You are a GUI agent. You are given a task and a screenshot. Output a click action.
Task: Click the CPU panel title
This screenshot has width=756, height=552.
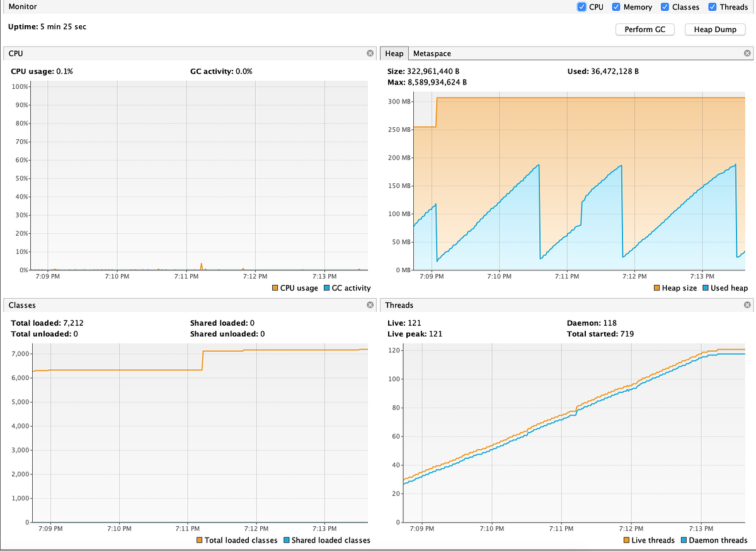(16, 54)
